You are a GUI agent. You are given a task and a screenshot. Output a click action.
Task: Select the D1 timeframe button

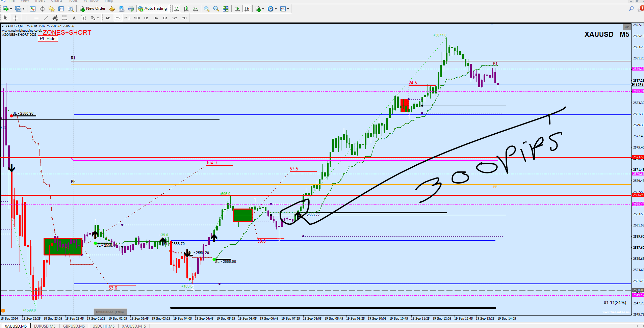(x=165, y=18)
